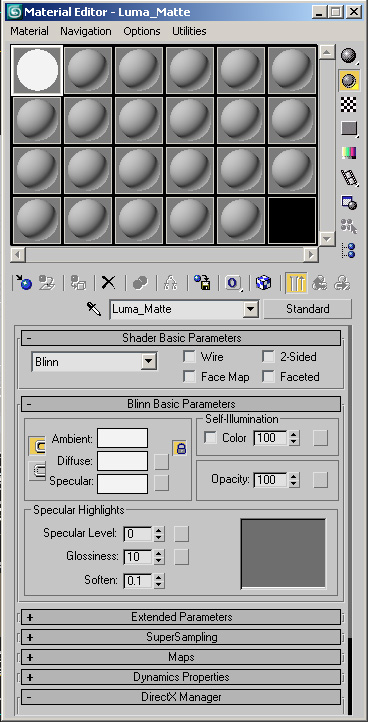Collapse the Blinn Basic Parameters rollout

tap(181, 404)
